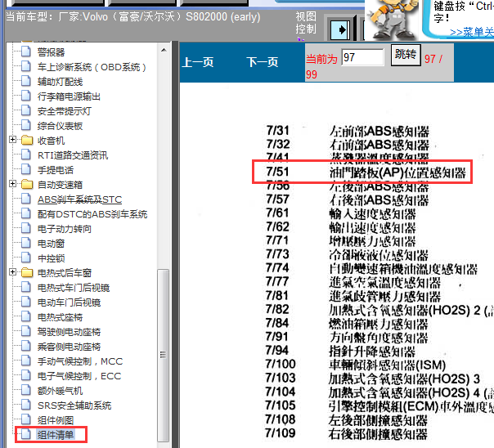
Task: Select 电子动力转向 in the tree
Action: (x=65, y=229)
